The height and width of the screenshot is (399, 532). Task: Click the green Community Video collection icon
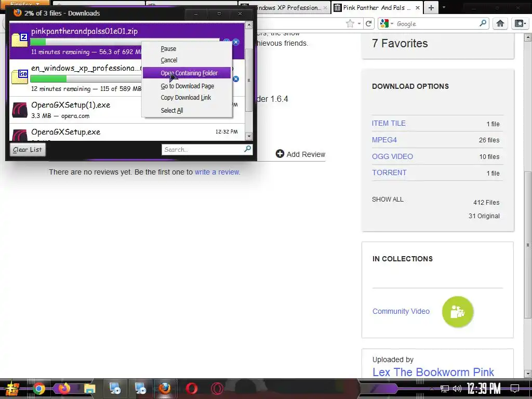pyautogui.click(x=458, y=312)
